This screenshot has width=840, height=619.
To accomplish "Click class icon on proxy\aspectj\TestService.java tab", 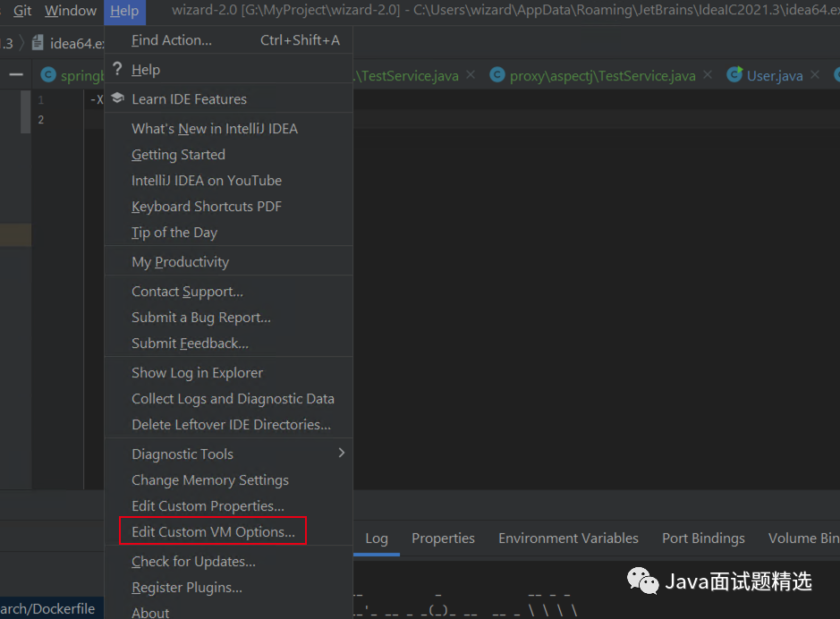I will 497,75.
